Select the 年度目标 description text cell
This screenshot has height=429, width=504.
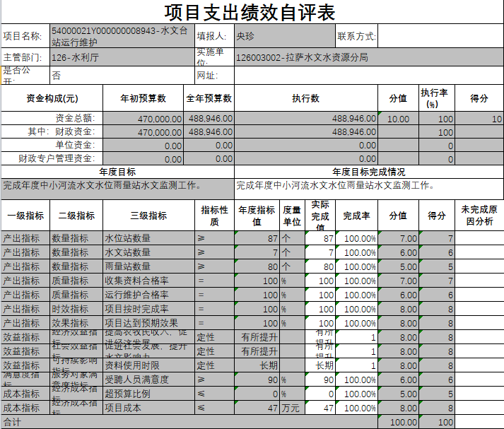point(117,189)
